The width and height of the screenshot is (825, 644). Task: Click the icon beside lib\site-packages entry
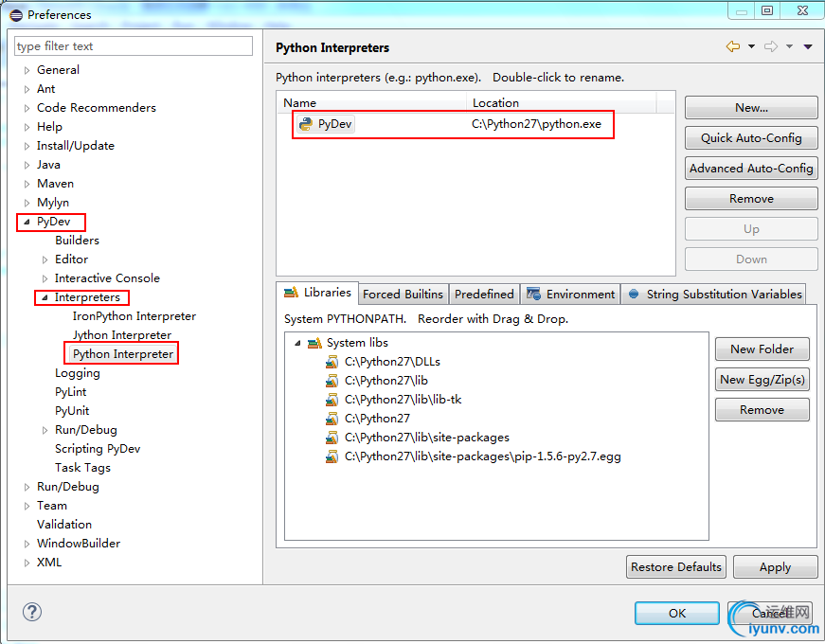pos(332,438)
